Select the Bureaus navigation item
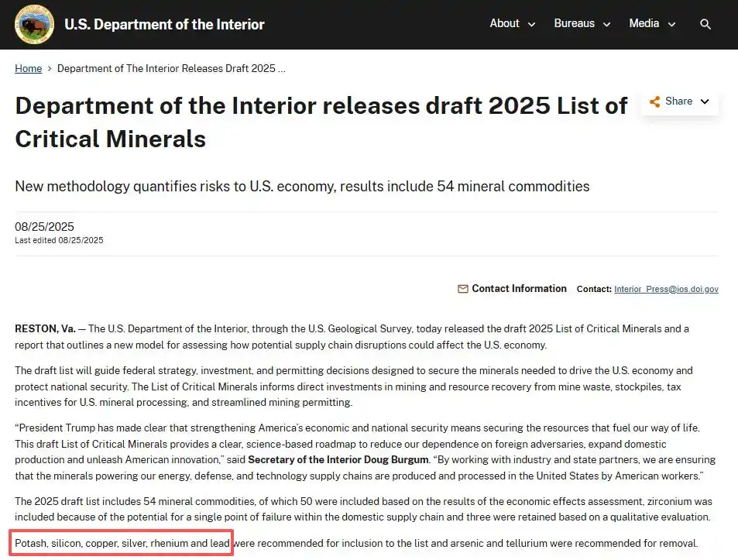The height and width of the screenshot is (560, 738). tap(574, 23)
